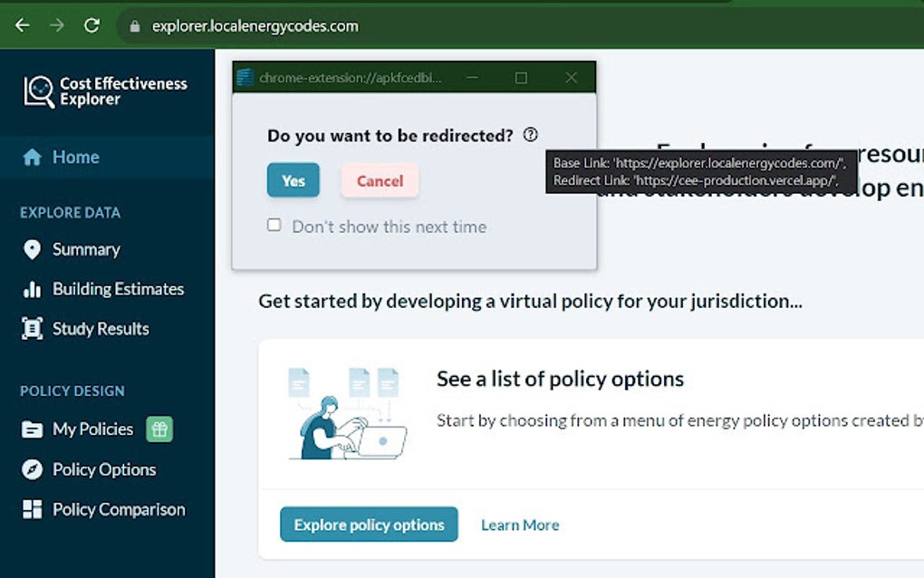
Task: Select the Summary location pin icon
Action: click(x=34, y=249)
